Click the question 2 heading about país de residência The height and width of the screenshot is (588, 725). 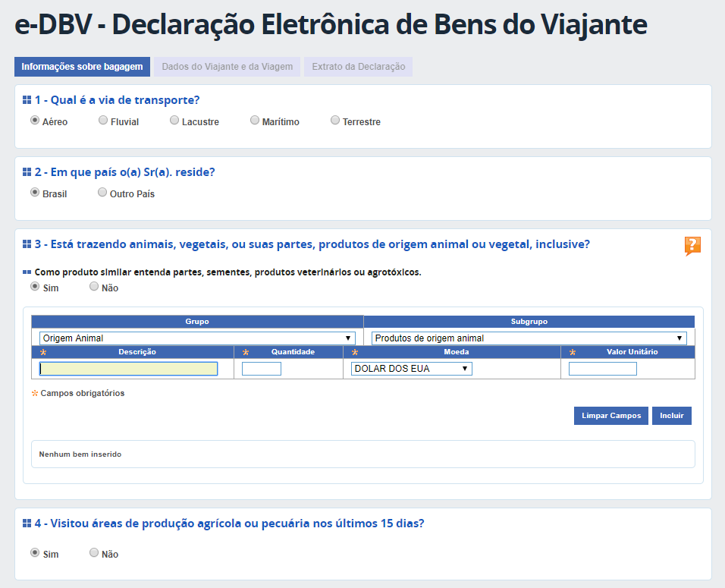pos(125,172)
